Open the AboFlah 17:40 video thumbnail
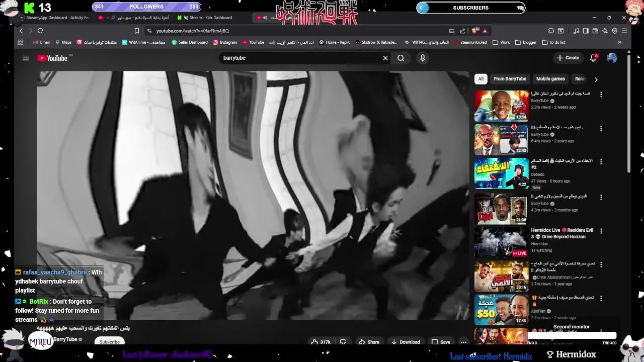Image resolution: width=644 pixels, height=362 pixels. coord(502,310)
